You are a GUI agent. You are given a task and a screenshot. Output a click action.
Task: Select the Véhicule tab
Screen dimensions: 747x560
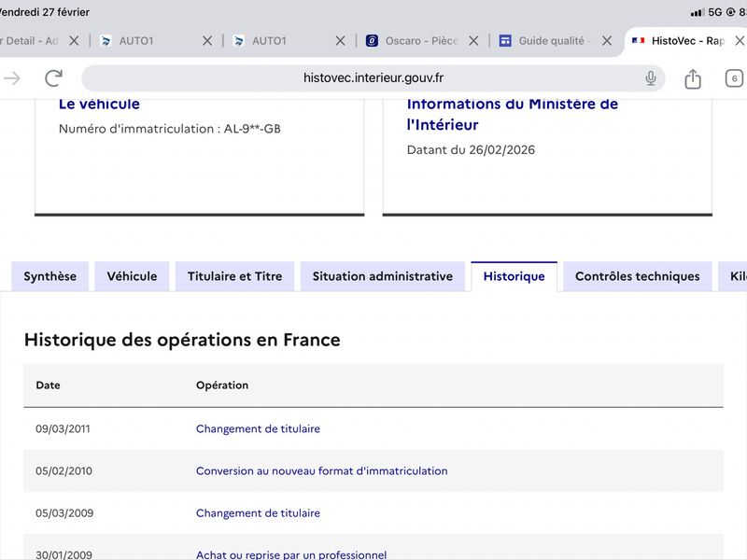pyautogui.click(x=132, y=276)
